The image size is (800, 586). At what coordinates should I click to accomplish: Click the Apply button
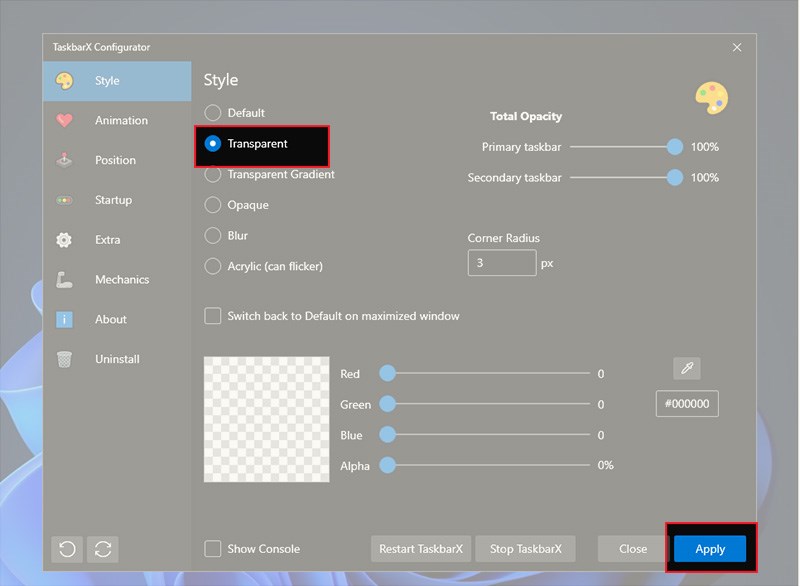pyautogui.click(x=710, y=548)
